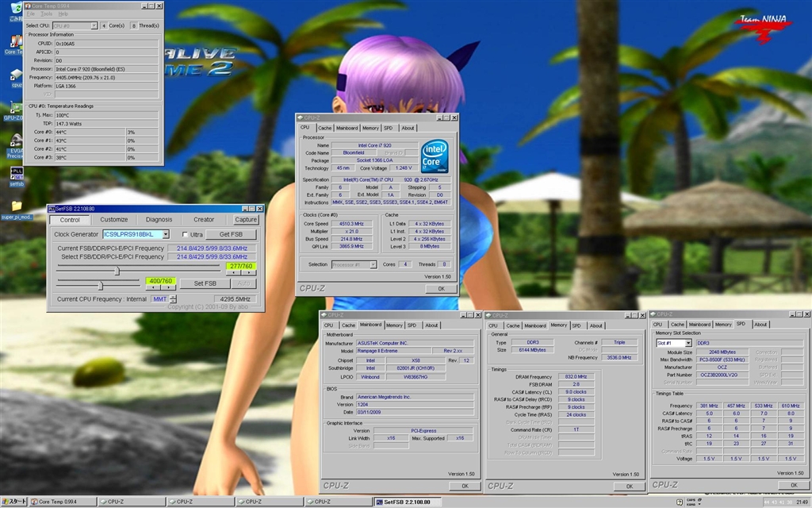This screenshot has width=812, height=508.
Task: Click the SetFSB title bar PLL icon
Action: coord(52,209)
